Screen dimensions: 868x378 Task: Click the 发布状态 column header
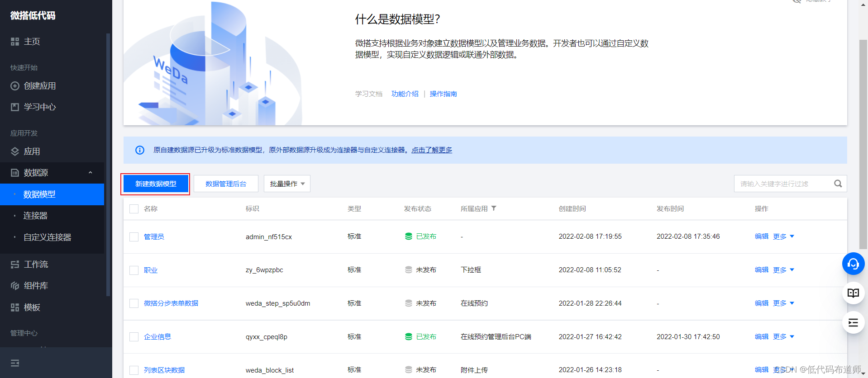click(x=418, y=209)
